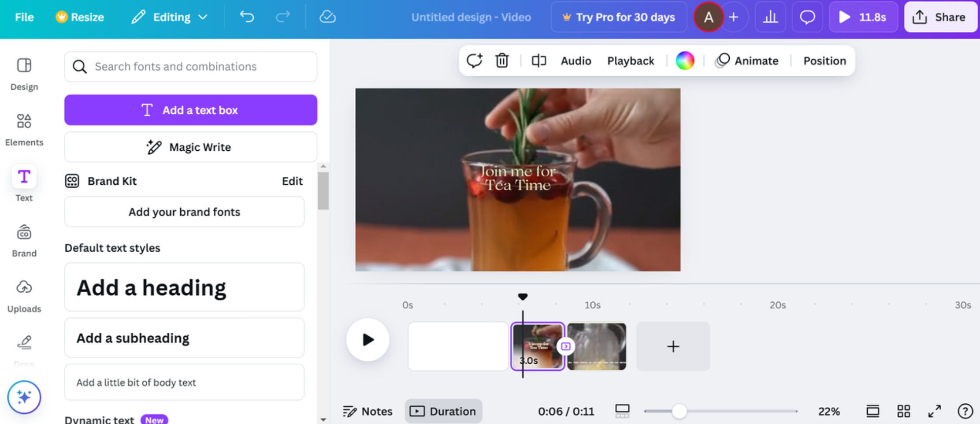Delete the selected clip using trash icon

click(502, 60)
